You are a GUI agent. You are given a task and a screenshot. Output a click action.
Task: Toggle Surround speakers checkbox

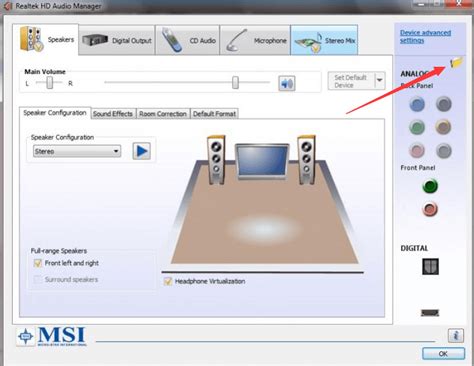37,279
